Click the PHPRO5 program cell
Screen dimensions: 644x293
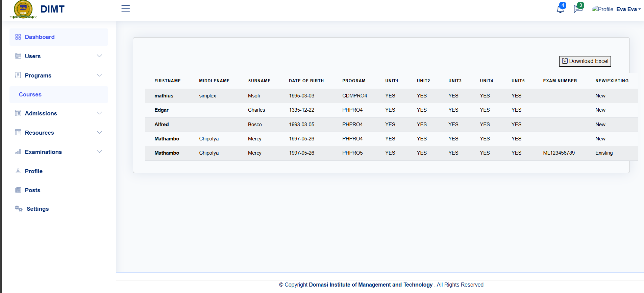point(352,153)
